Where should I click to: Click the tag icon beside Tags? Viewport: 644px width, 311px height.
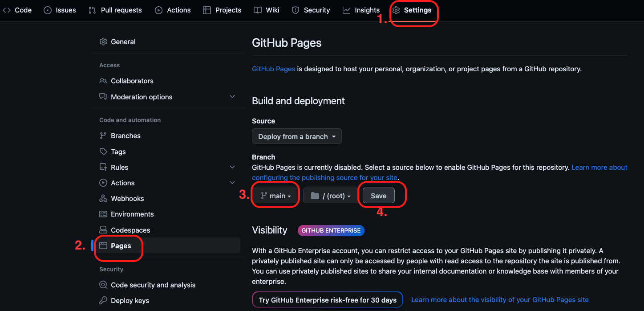click(103, 151)
